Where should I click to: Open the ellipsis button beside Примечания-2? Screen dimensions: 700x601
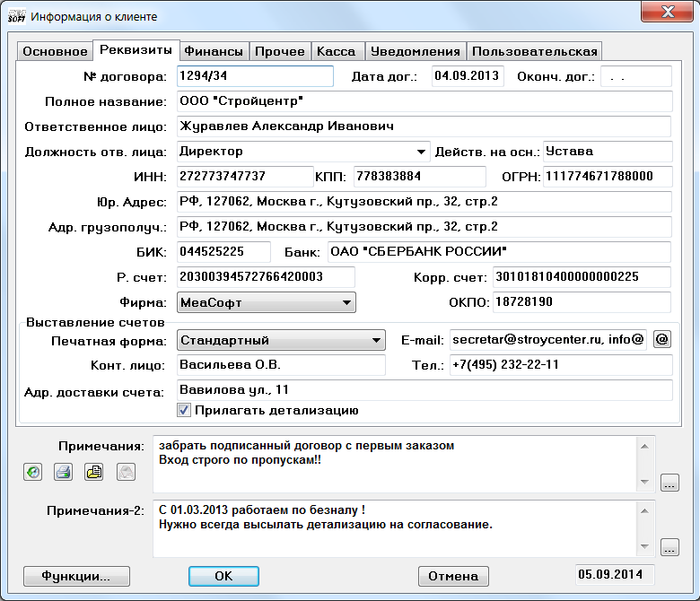pos(669,547)
